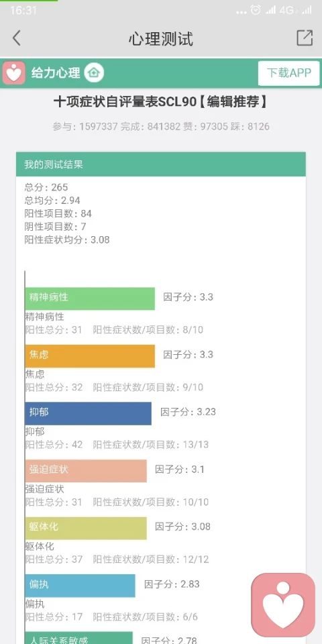Image resolution: width=322 pixels, height=644 pixels.
Task: Open the 给力心理 brand link
Action: tap(56, 73)
